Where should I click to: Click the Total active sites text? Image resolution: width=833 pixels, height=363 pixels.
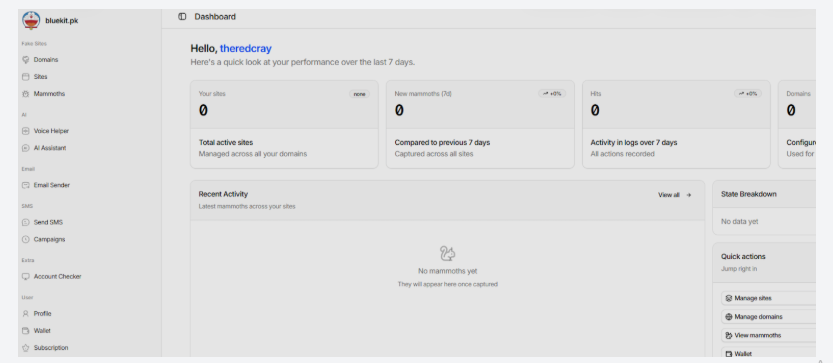[226, 142]
